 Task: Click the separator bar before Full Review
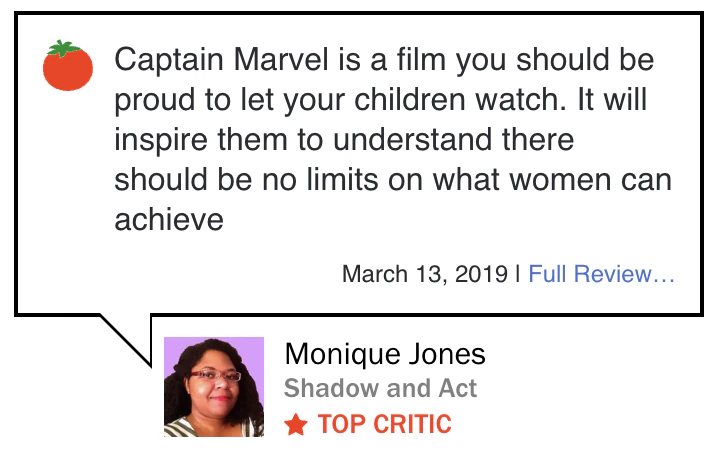pyautogui.click(x=518, y=274)
